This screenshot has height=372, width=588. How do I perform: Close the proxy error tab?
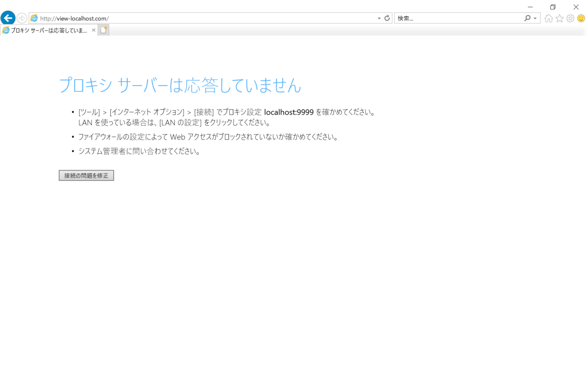pos(93,30)
